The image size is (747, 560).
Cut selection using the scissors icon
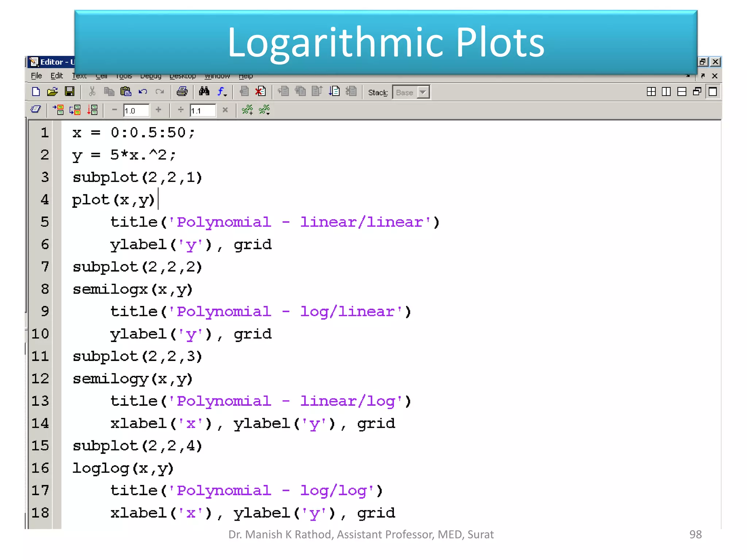[x=92, y=92]
